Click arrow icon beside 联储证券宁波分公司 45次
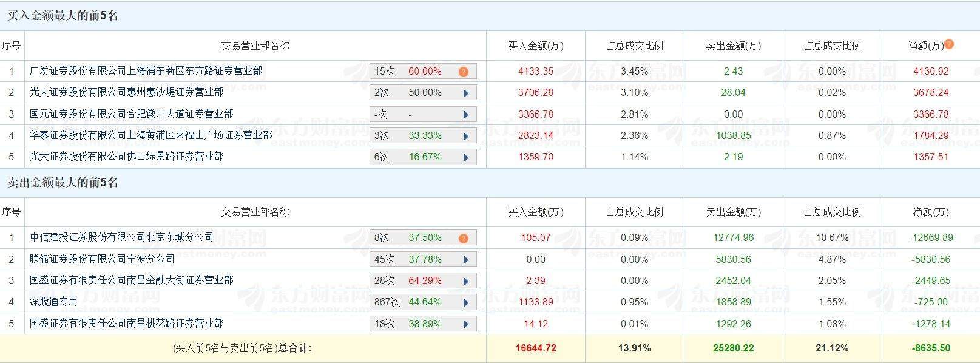This screenshot has height=363, width=980. coord(466,260)
